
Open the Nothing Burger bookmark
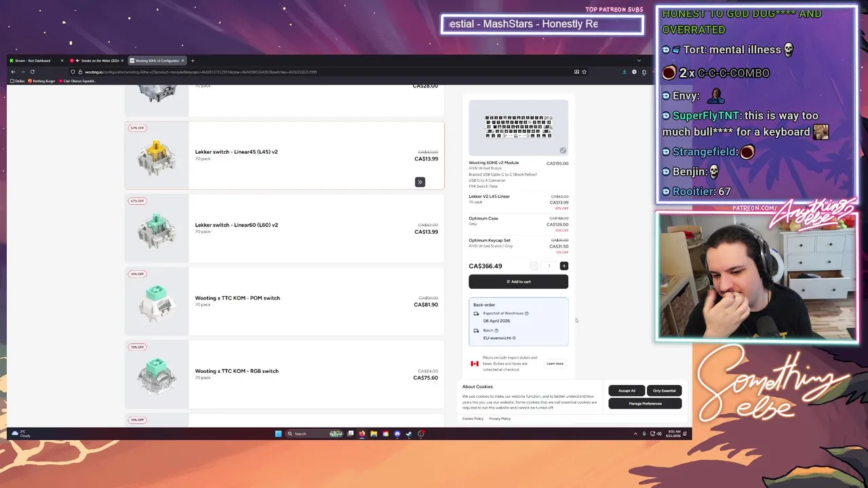[41, 81]
